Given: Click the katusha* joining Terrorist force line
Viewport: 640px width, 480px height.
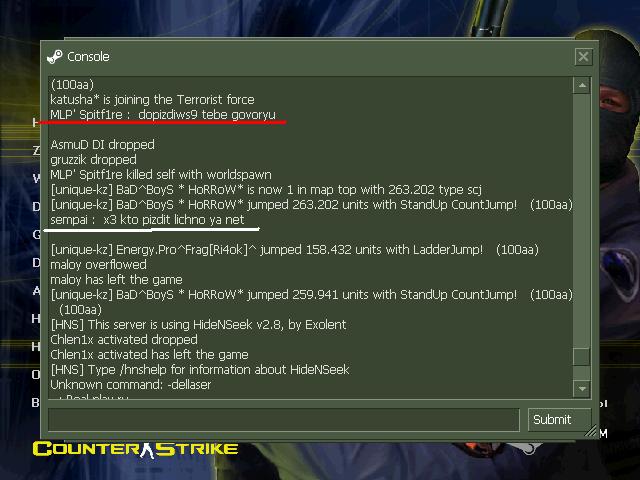Looking at the screenshot, I should click(152, 100).
